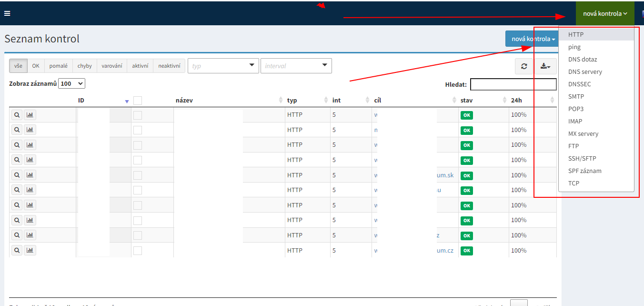Click the blue nová kontrola button
Viewport: 644px width, 306px height.
point(533,39)
